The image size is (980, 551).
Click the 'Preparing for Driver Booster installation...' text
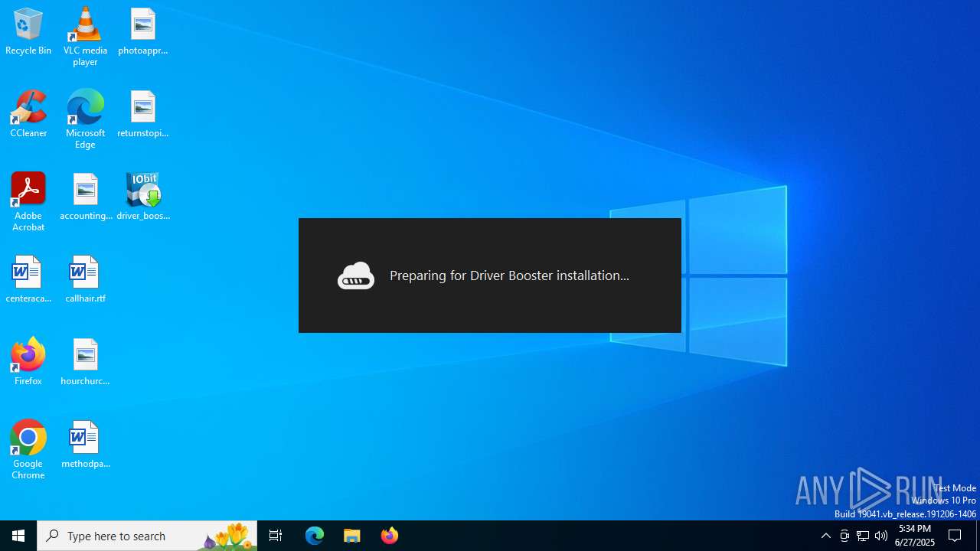tap(509, 275)
